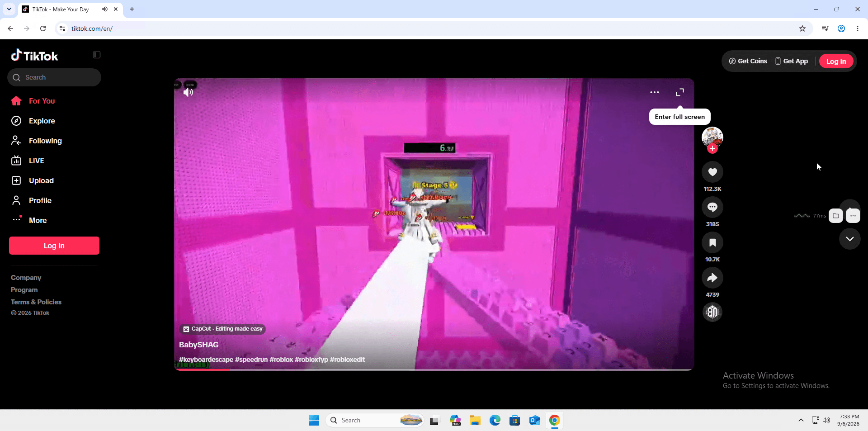This screenshot has height=431, width=868.
Task: Click the TikTok logo
Action: [x=34, y=55]
